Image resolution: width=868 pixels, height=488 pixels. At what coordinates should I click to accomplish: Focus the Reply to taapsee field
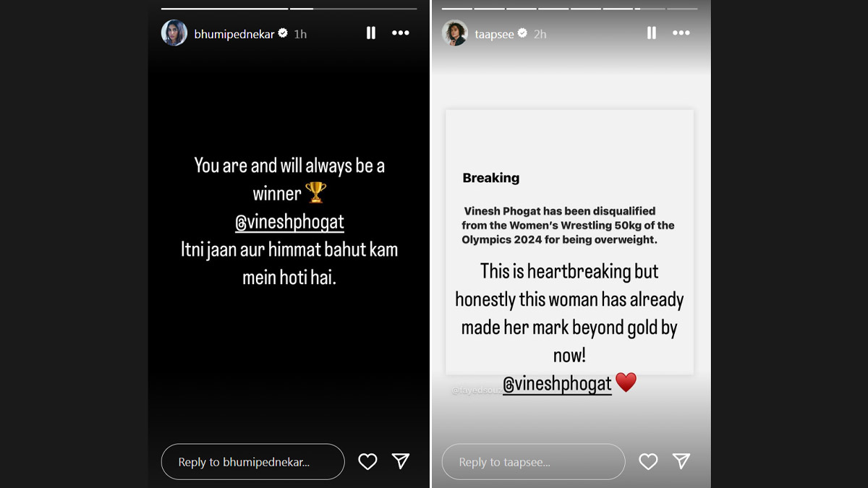(x=533, y=462)
